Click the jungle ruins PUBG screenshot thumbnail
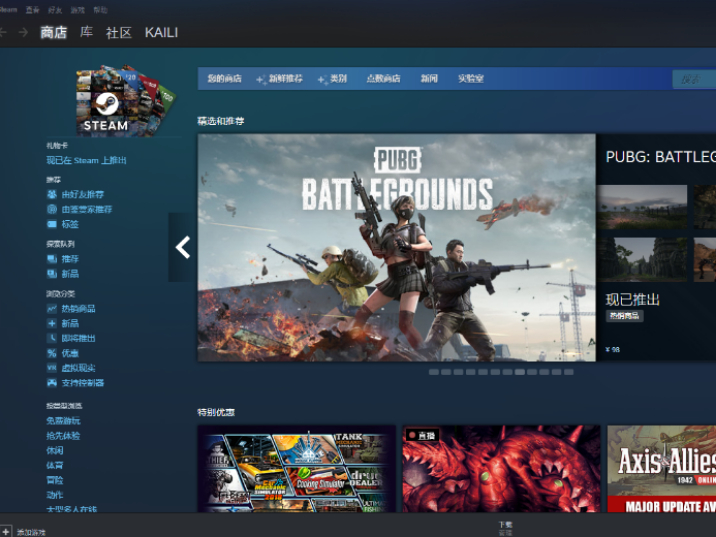The width and height of the screenshot is (716, 537). (642, 259)
